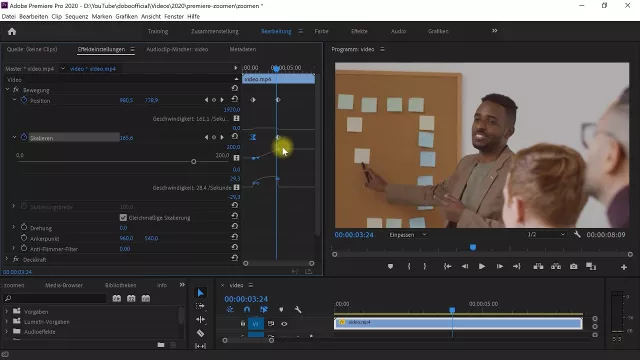Select the Slip tool
The image size is (640, 360).
pyautogui.click(x=200, y=346)
